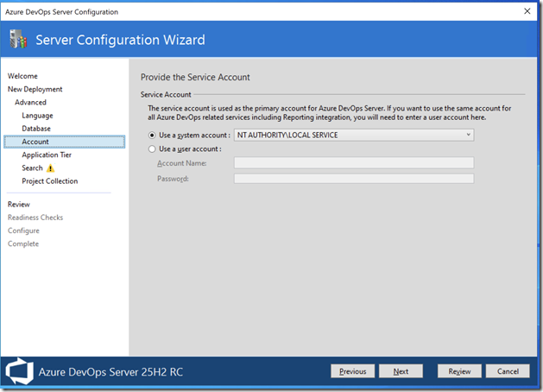Jump to Review step in sidebar

18,205
